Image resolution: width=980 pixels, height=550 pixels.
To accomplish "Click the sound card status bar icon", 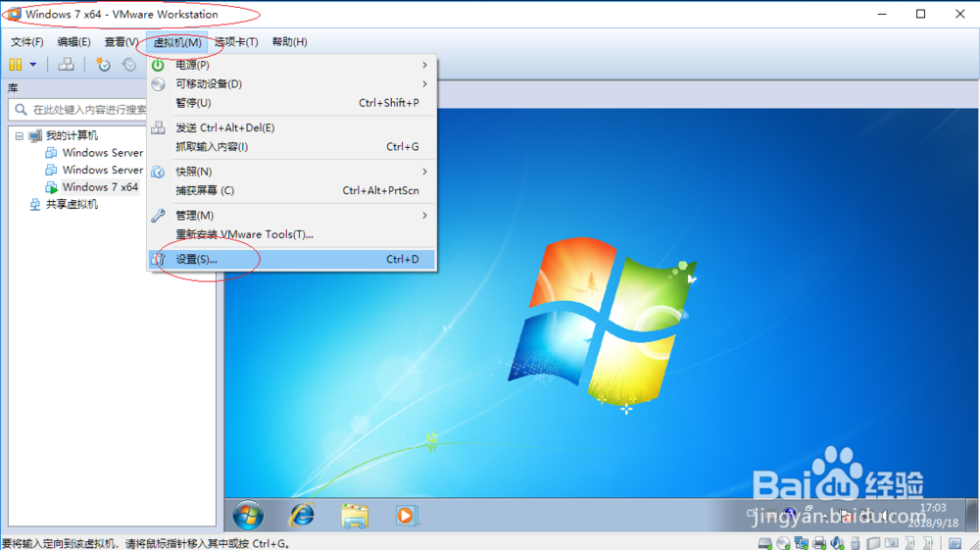I will [838, 543].
